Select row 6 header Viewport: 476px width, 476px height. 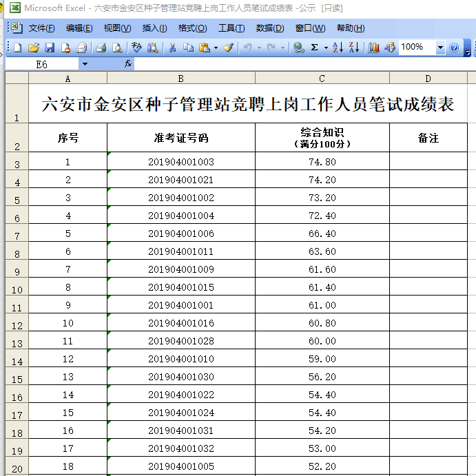(17, 215)
